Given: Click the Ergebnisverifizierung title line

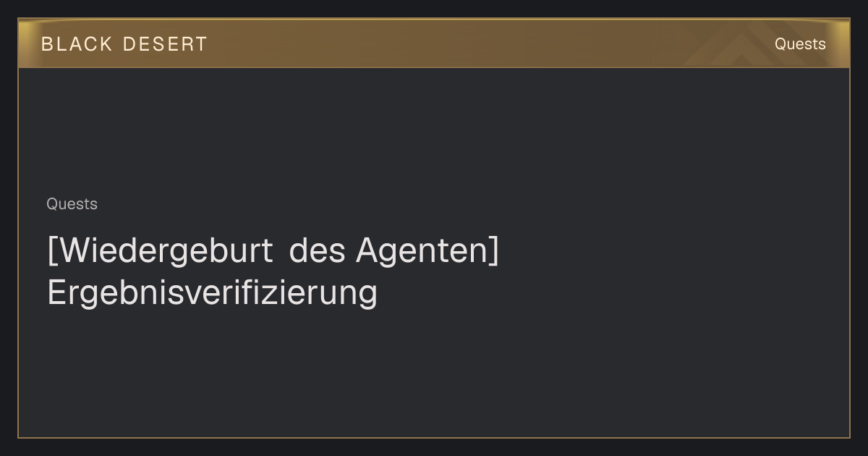Looking at the screenshot, I should [x=212, y=292].
